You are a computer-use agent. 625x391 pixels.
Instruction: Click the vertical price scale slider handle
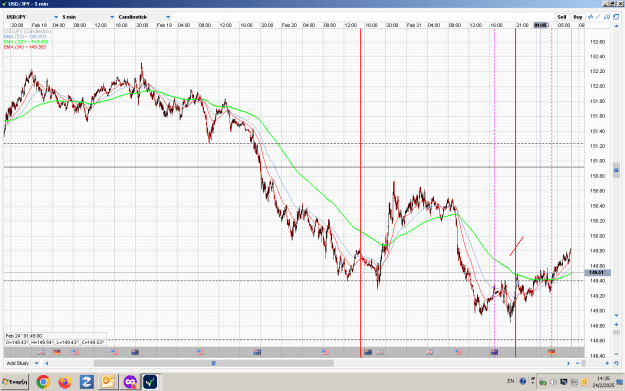tap(616, 170)
